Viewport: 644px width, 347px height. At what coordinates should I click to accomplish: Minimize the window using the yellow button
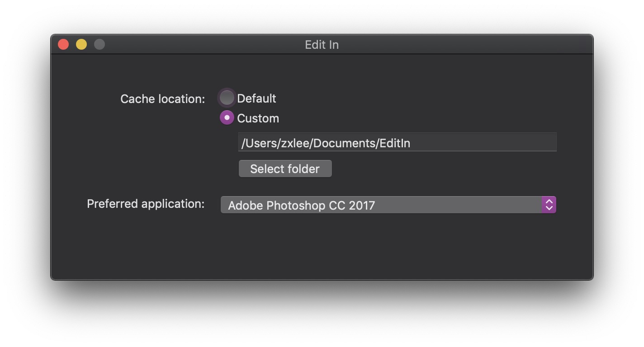pyautogui.click(x=81, y=44)
